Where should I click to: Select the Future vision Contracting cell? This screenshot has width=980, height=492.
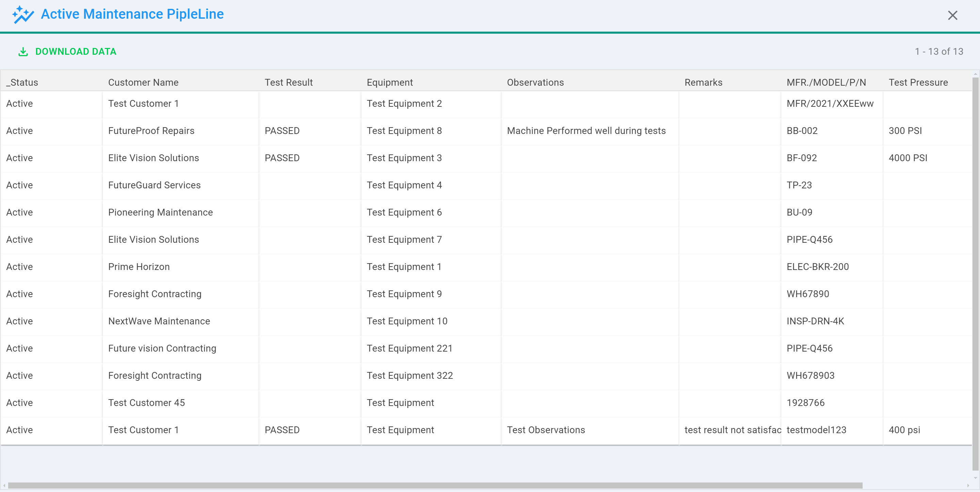(181, 348)
